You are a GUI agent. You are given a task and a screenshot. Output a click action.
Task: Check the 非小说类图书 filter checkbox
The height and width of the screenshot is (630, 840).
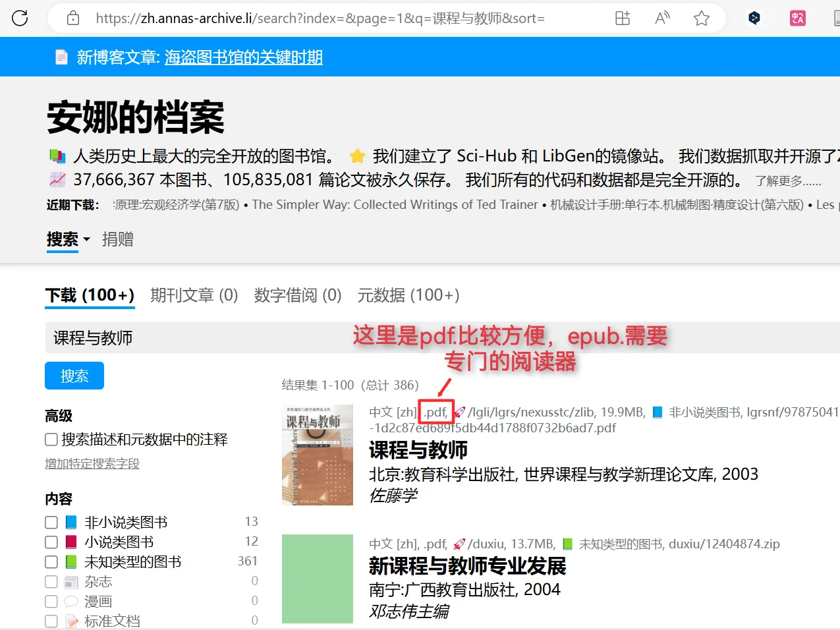click(x=51, y=523)
